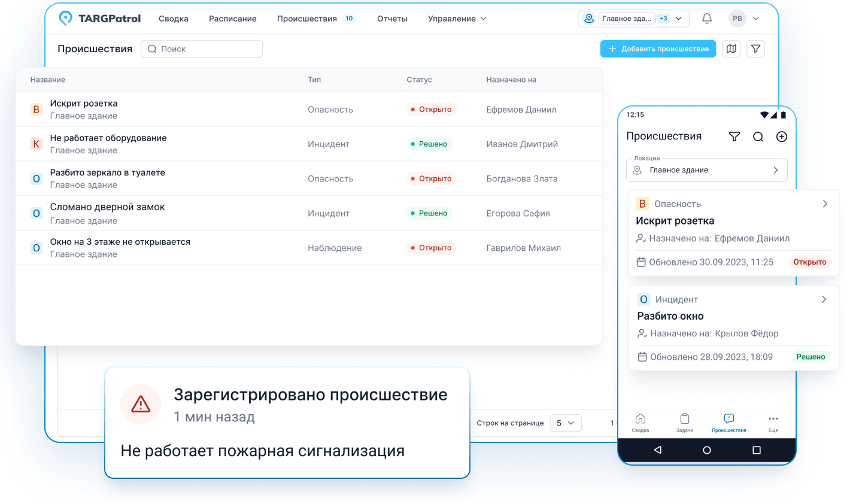This screenshot has height=504, width=856.
Task: Open the Главное зда... location selector
Action: 633,19
